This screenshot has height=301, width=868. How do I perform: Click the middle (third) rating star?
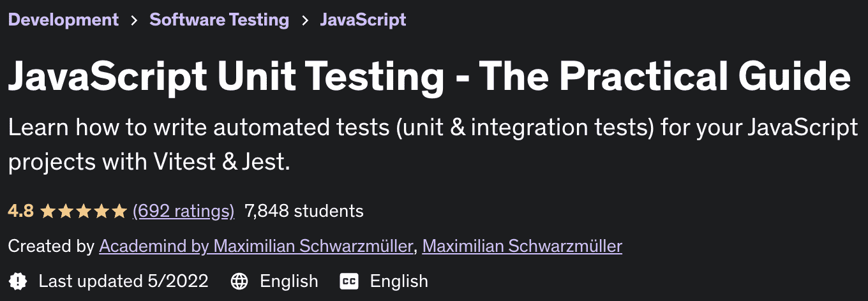[84, 211]
